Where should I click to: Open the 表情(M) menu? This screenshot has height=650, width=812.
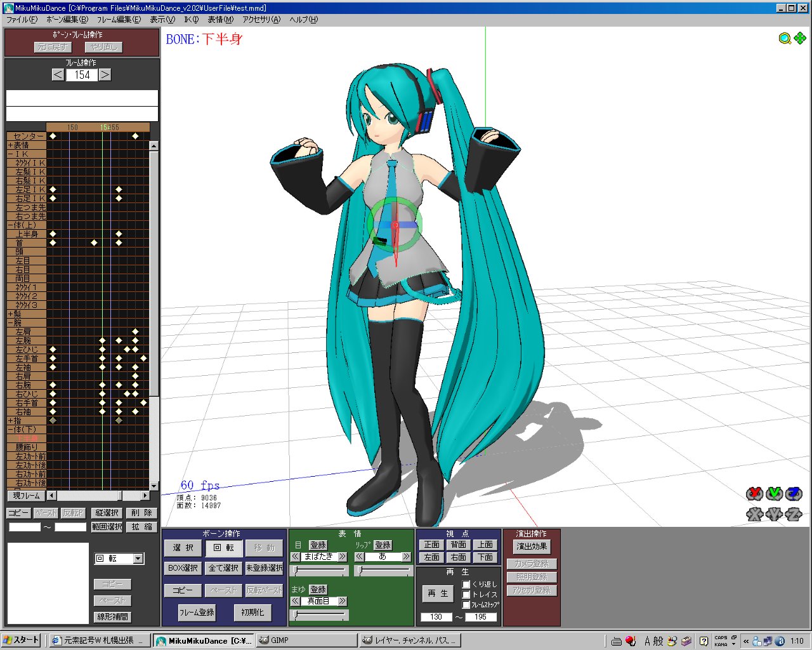point(221,20)
